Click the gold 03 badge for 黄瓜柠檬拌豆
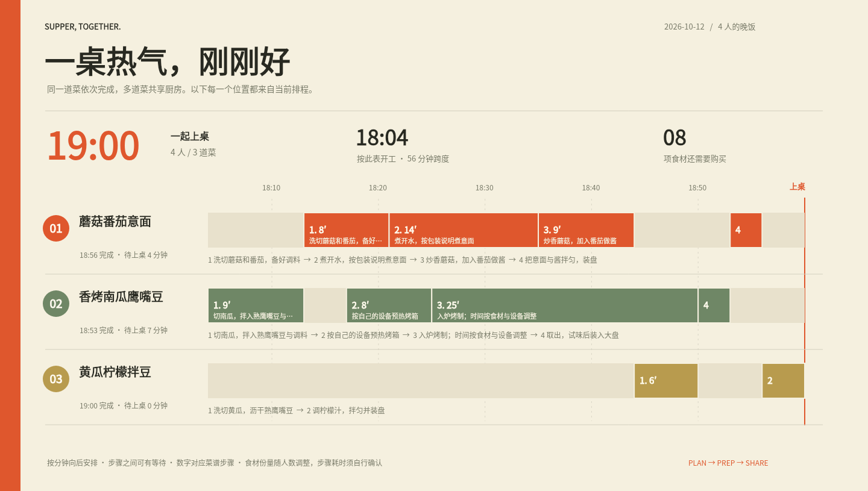Image resolution: width=868 pixels, height=491 pixels. [x=56, y=379]
